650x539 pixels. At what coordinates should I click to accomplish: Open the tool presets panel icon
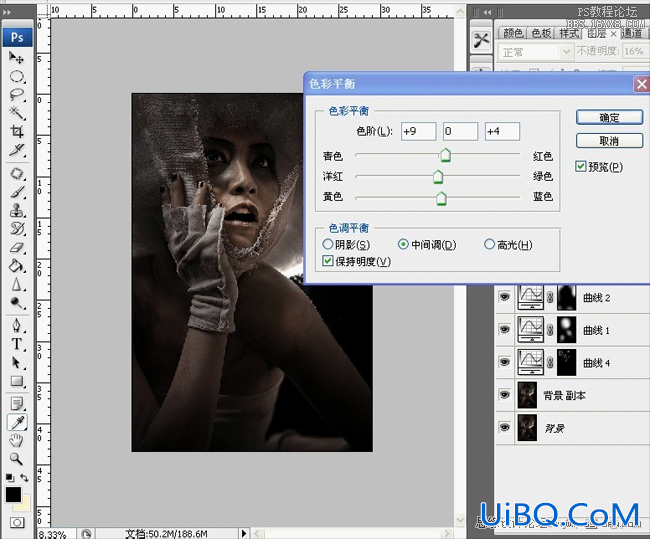[481, 41]
